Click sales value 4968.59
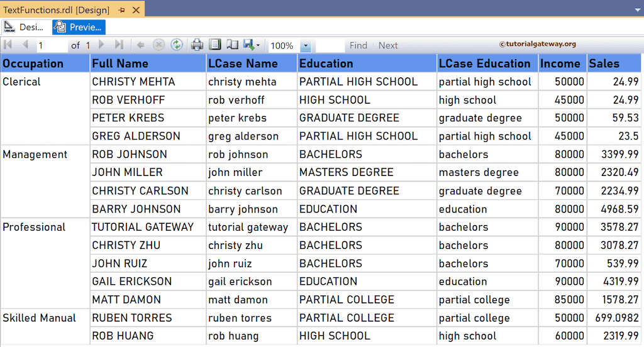644x347 pixels. (614, 209)
